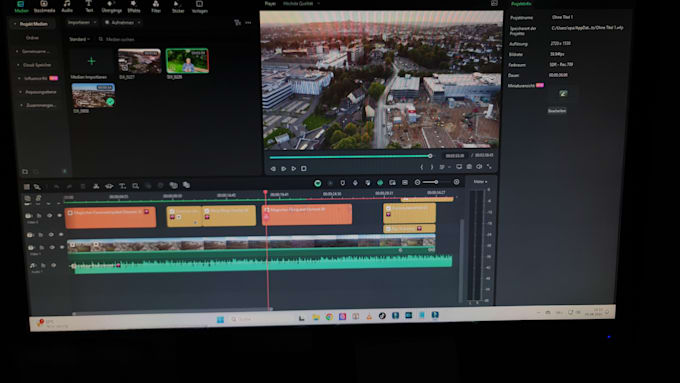Screen dimensions: 680x383
Task: Zoom out timeline with minus button
Action: pos(417,183)
